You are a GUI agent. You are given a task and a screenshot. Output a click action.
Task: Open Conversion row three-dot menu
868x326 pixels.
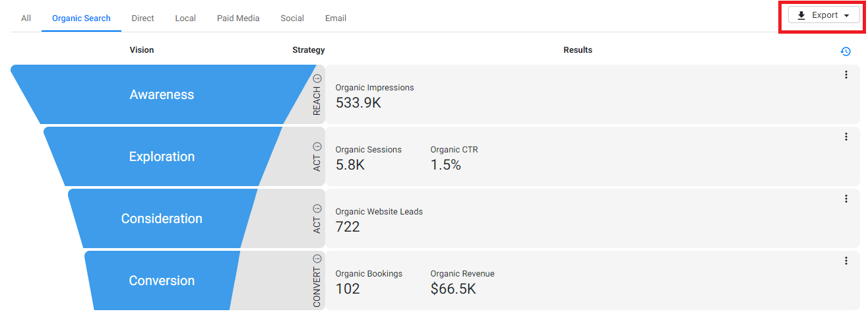click(x=846, y=261)
